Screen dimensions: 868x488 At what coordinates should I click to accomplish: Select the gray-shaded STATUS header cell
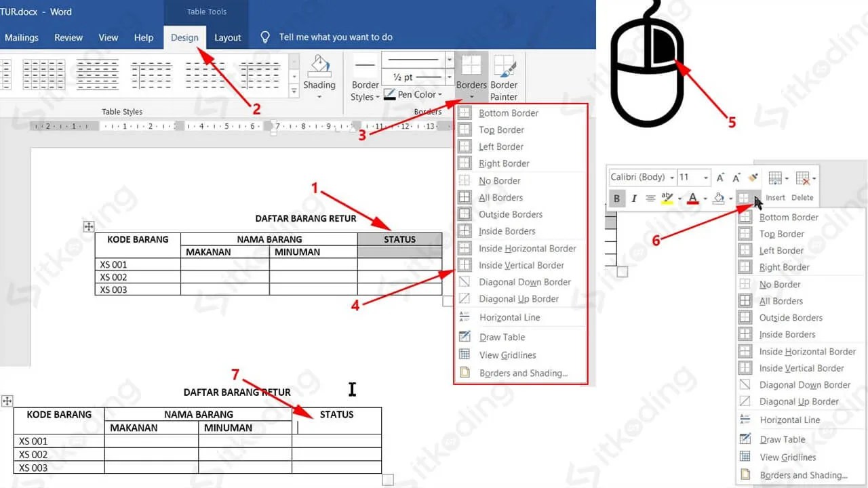pyautogui.click(x=399, y=239)
